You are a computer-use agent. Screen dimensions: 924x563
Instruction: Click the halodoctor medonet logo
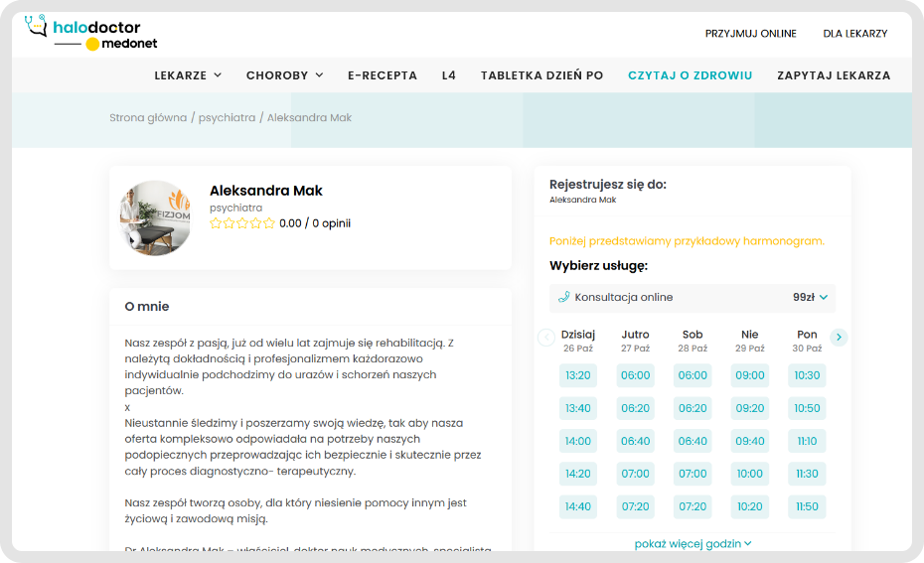pyautogui.click(x=91, y=33)
